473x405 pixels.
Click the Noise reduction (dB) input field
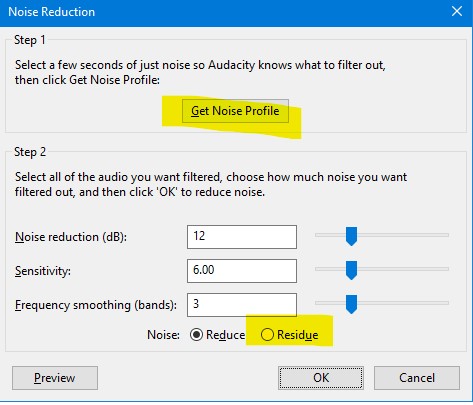click(242, 237)
